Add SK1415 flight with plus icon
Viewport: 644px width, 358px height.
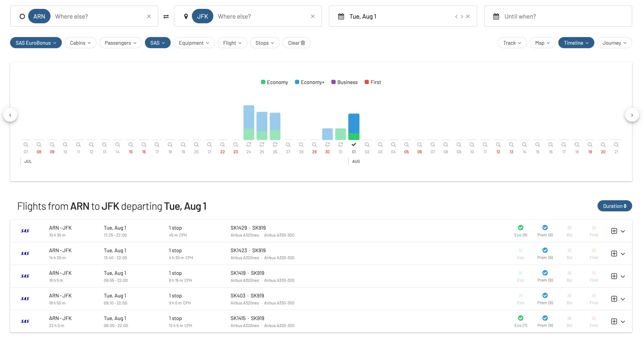pos(614,321)
